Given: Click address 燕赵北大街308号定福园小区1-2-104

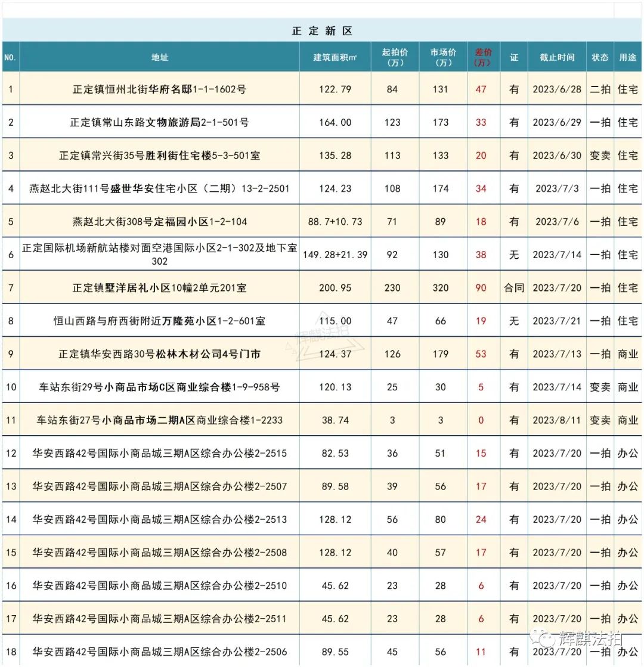Looking at the screenshot, I should point(159,222).
